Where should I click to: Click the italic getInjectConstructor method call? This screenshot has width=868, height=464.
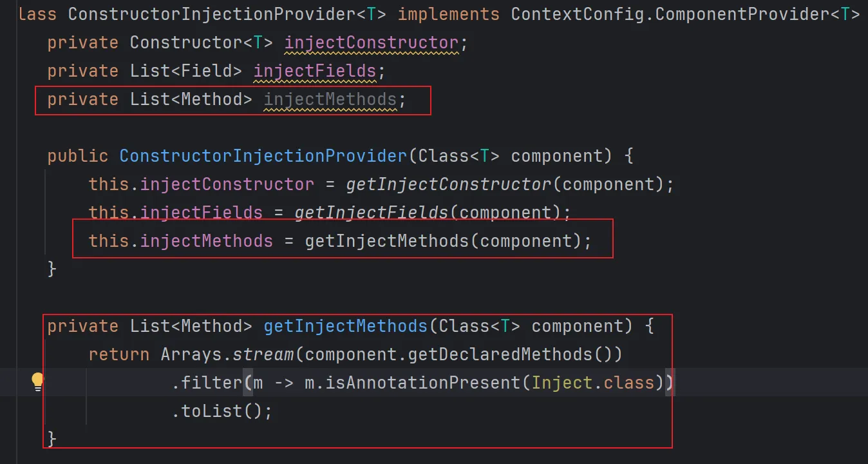449,184
